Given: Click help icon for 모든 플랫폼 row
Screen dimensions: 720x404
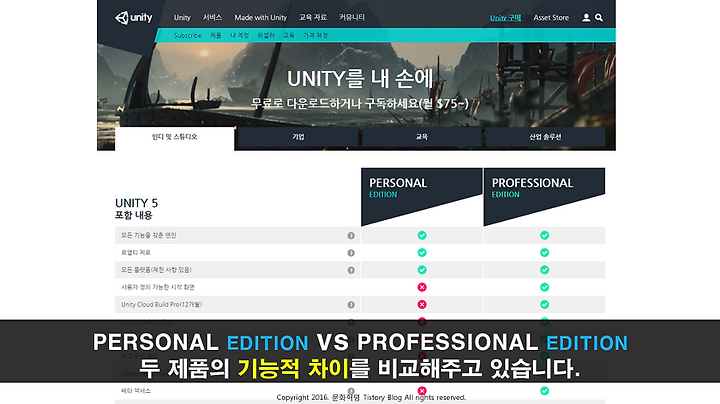Looking at the screenshot, I should coord(351,270).
